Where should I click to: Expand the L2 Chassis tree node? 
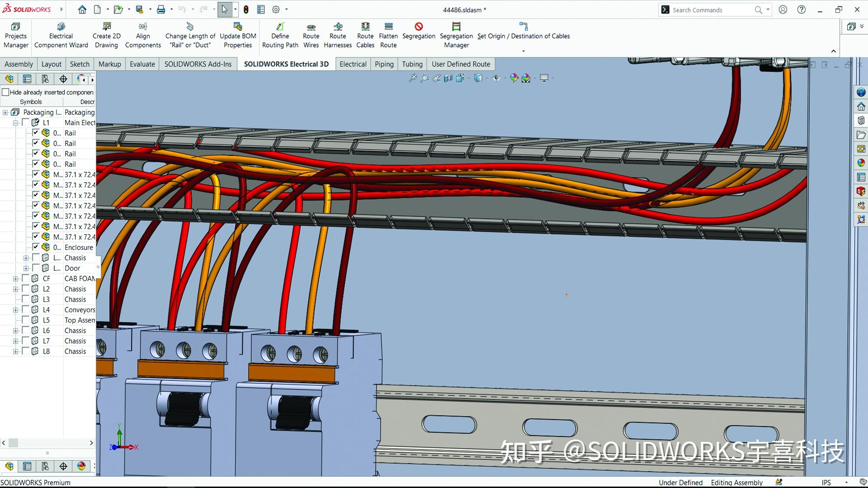tap(15, 289)
